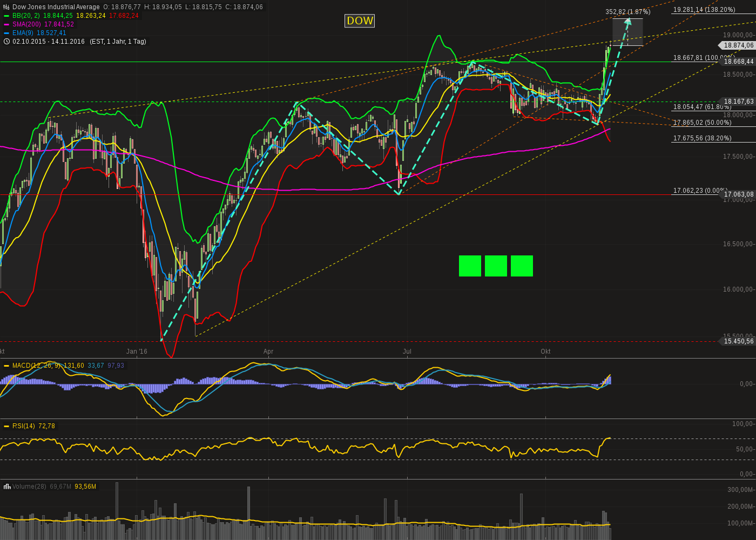756x540 pixels.
Task: Click upper Bollinger value 18.844,25
Action: 58,16
